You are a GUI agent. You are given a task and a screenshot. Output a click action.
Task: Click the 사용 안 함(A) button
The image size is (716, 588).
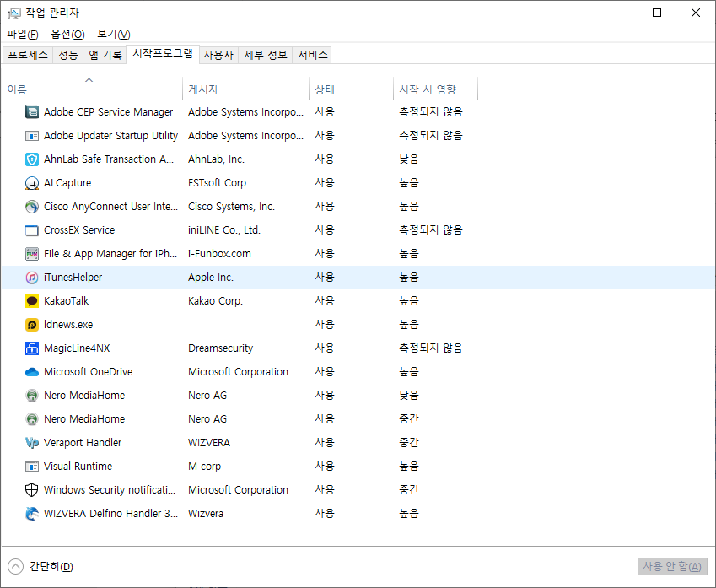click(x=672, y=567)
